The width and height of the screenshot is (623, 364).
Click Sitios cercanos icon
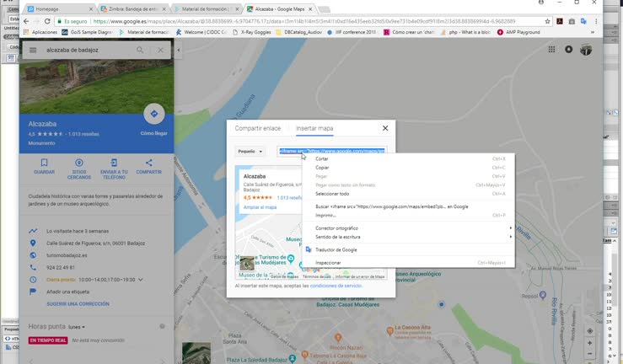click(79, 163)
